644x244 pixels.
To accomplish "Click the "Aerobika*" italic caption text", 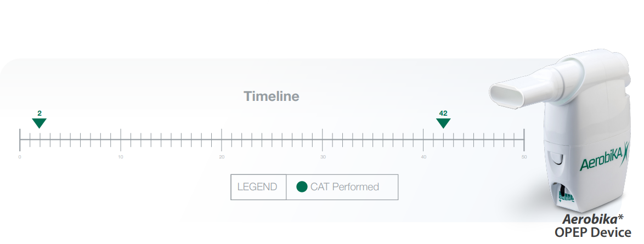I will [x=592, y=219].
